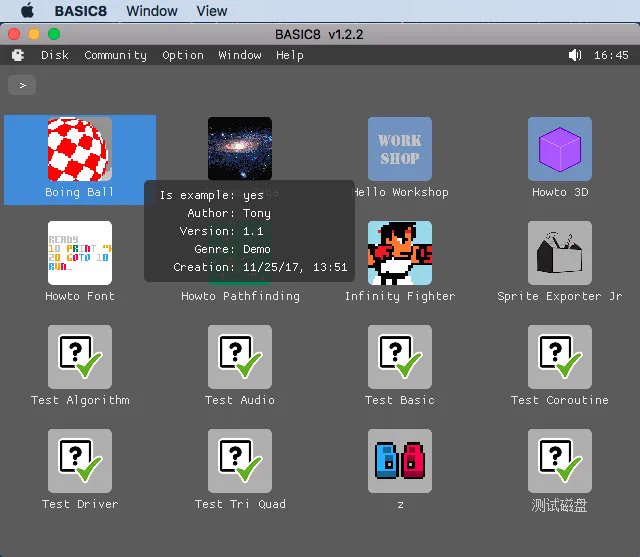Select the Test Coroutine icon
Image resolution: width=640 pixels, height=557 pixels.
(x=560, y=357)
